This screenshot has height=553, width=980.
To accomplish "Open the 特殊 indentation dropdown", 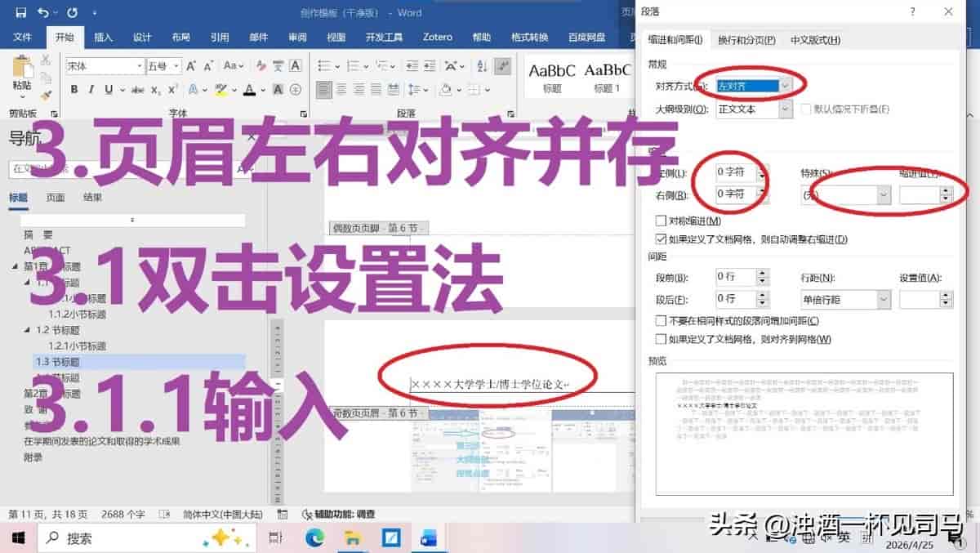I will click(x=884, y=195).
